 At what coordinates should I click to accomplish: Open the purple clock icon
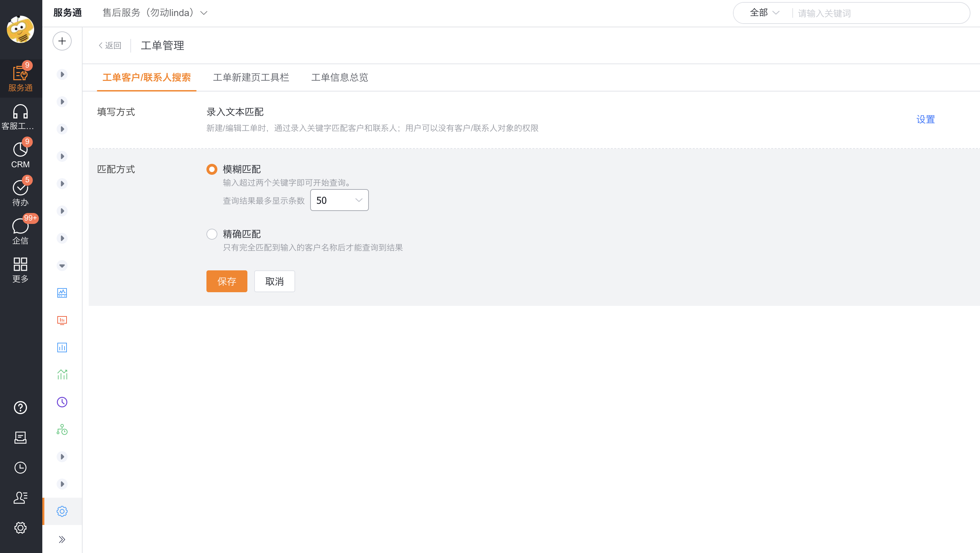62,402
